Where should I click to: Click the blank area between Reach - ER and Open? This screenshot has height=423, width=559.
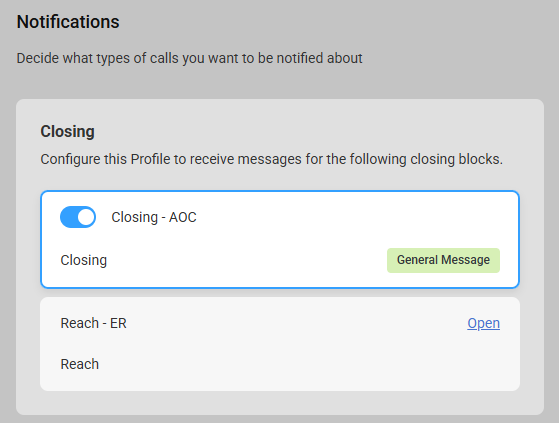296,323
